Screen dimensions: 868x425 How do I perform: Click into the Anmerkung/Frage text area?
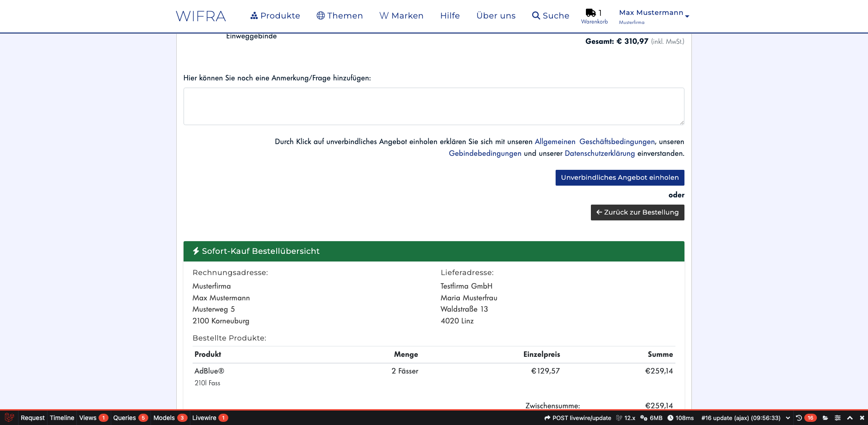[434, 106]
